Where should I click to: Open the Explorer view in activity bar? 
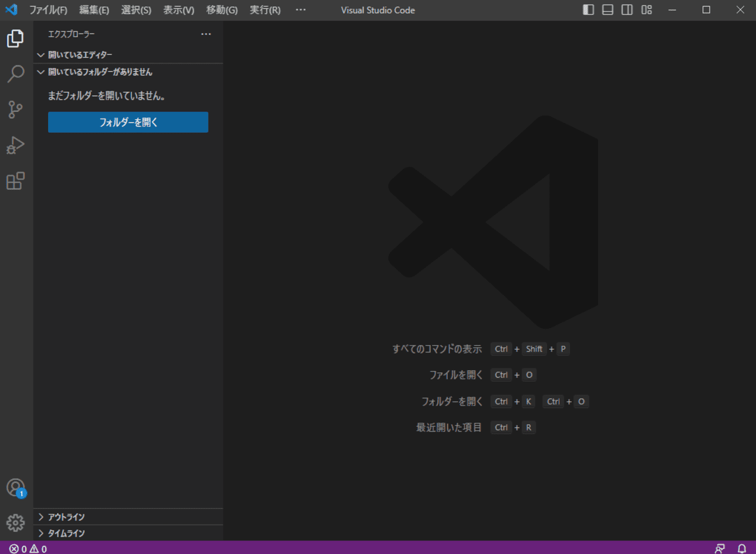(16, 39)
